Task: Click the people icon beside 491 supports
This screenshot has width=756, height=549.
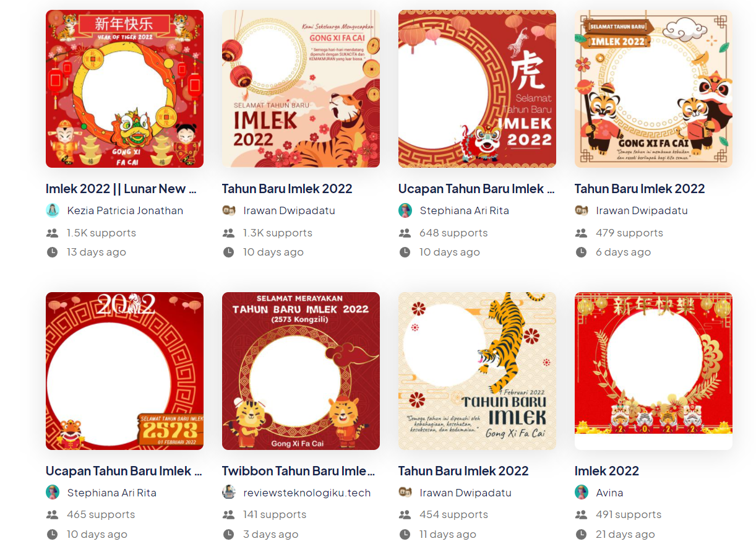Action: coord(581,515)
